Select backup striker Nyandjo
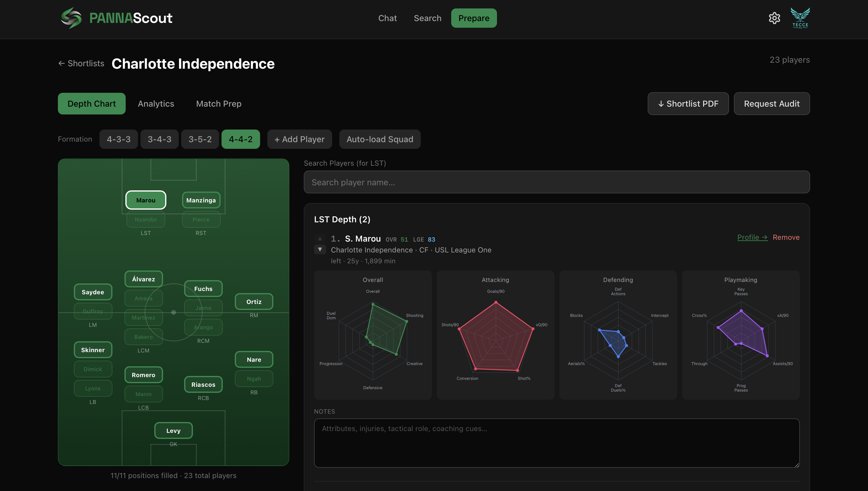This screenshot has height=491, width=868. point(146,220)
